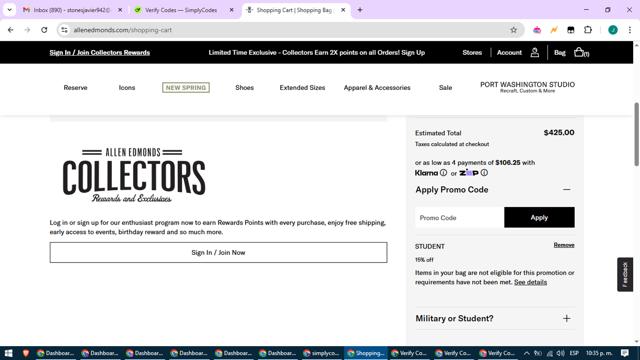Open the Reserve menu
This screenshot has width=640, height=360.
click(x=76, y=87)
